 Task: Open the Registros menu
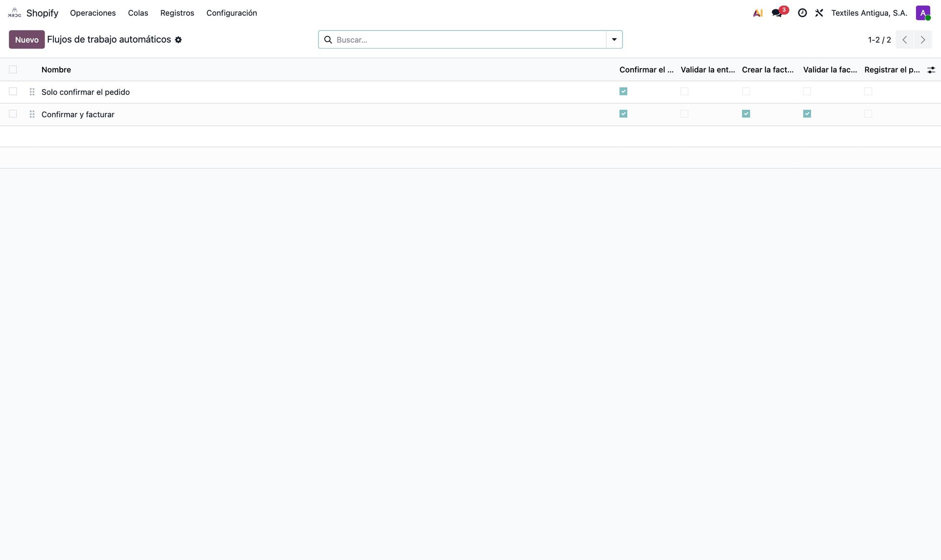tap(177, 13)
